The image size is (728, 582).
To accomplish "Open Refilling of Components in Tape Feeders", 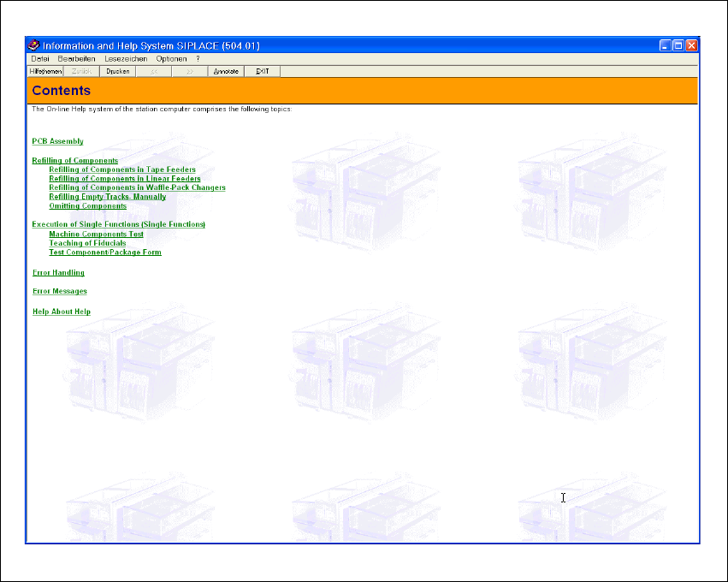I will (122, 169).
